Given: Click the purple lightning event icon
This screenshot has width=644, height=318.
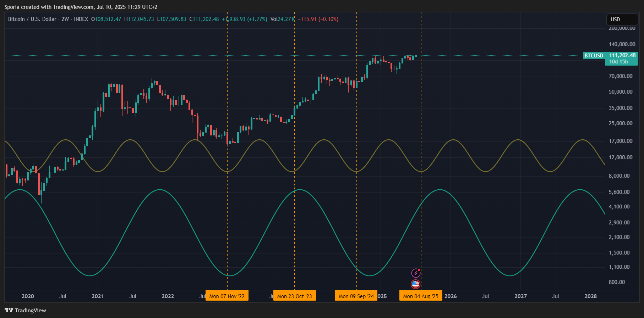Looking at the screenshot, I should pos(416,273).
